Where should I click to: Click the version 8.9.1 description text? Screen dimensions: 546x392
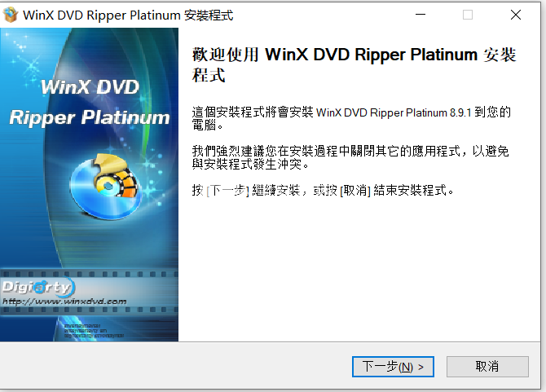tap(351, 118)
